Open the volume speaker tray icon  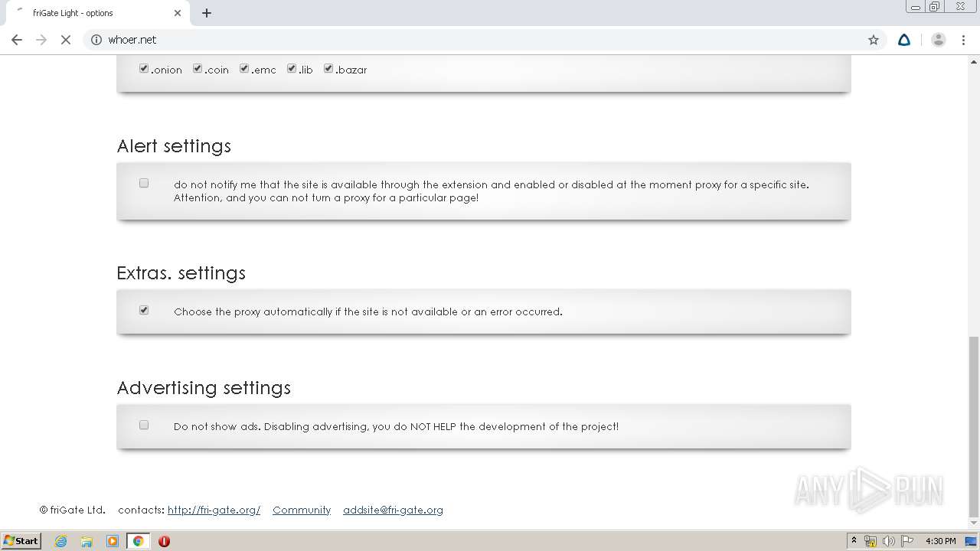coord(888,541)
